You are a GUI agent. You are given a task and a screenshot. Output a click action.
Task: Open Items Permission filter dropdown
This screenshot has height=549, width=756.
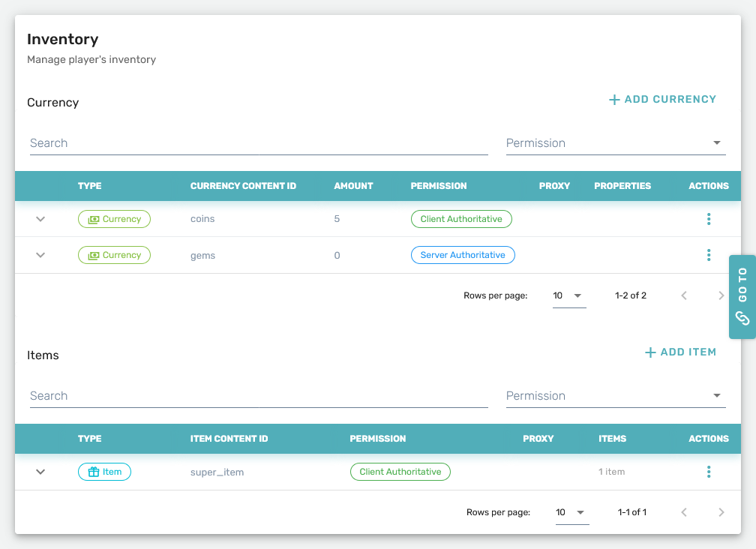615,396
